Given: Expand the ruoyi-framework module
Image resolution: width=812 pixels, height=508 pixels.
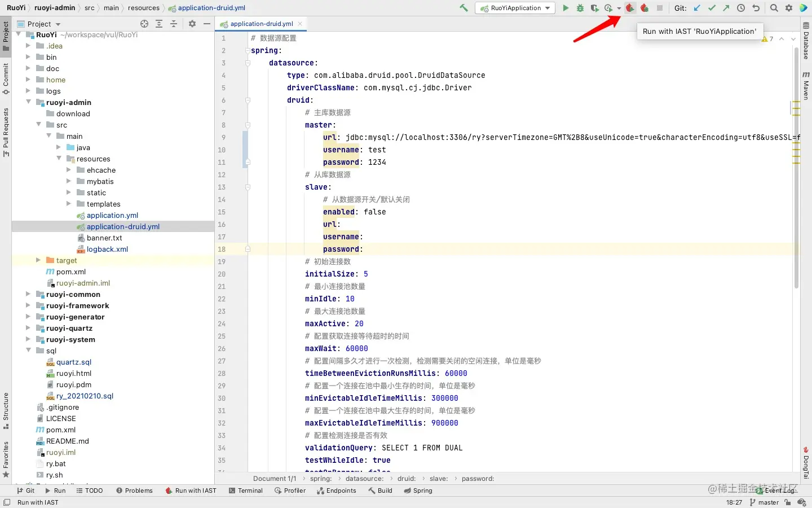Looking at the screenshot, I should click(28, 305).
